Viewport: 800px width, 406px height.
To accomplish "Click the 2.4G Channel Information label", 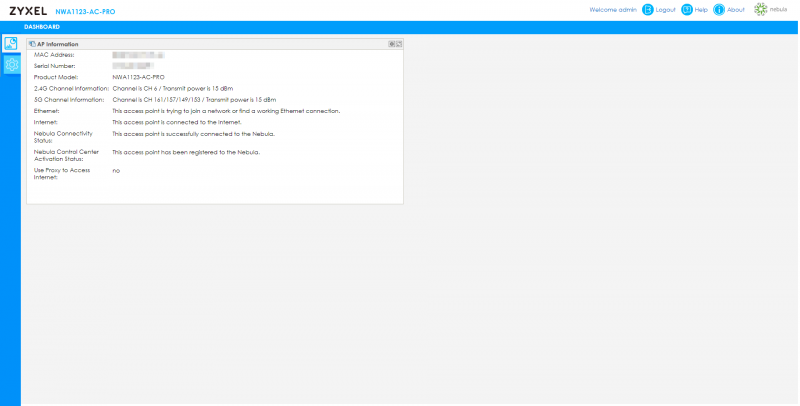I will click(x=71, y=89).
